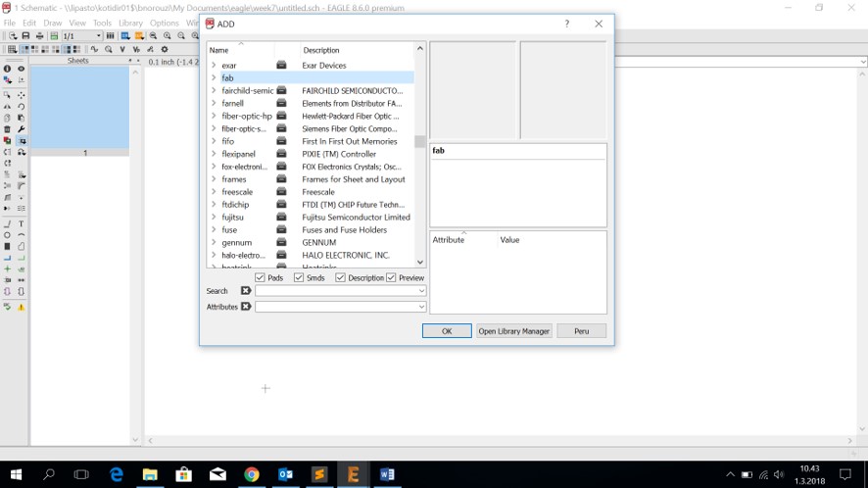Click the Grid icon in second toolbar
This screenshot has width=868, height=488.
coord(12,49)
